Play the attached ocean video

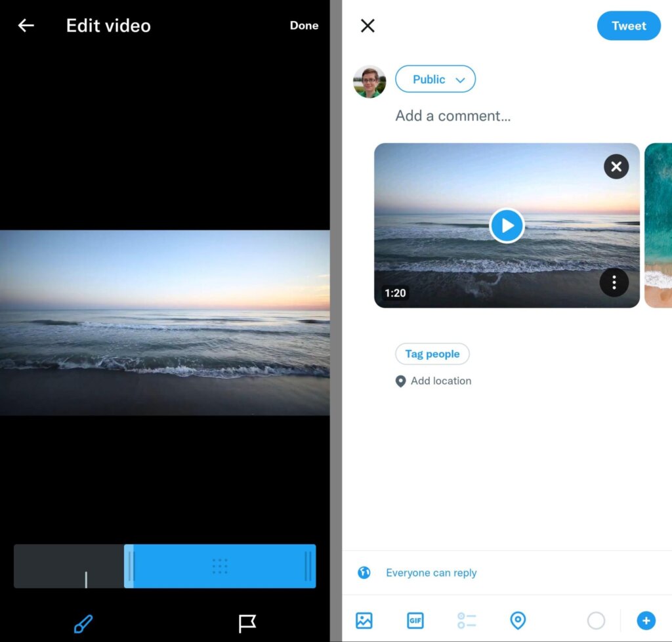tap(507, 226)
